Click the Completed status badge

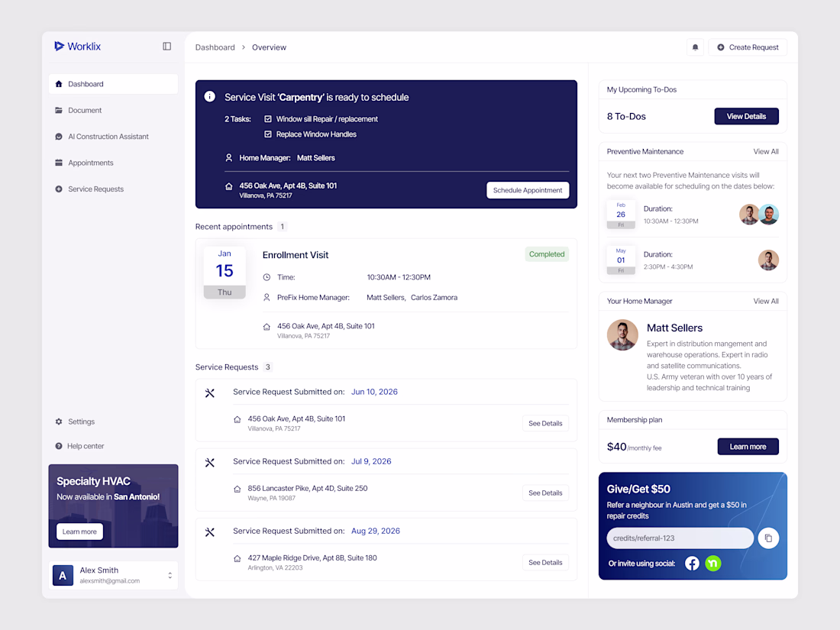coord(547,254)
